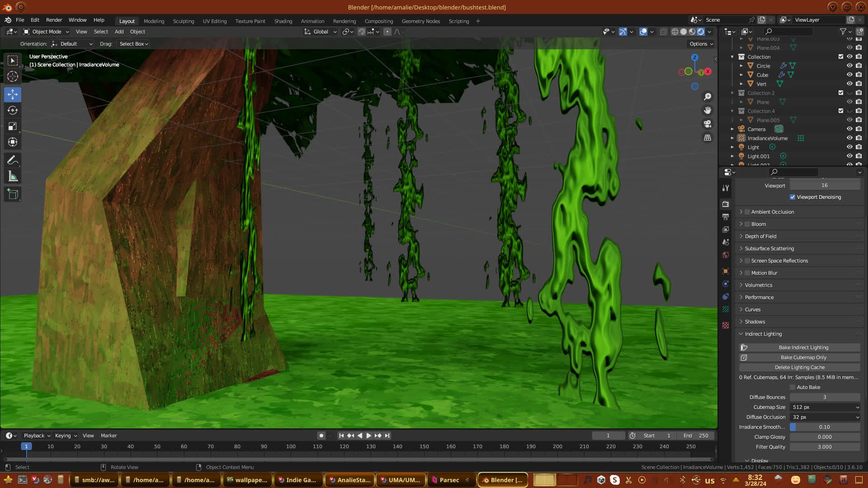The width and height of the screenshot is (868, 488).
Task: Enable the Bloom checkbox
Action: click(x=747, y=224)
